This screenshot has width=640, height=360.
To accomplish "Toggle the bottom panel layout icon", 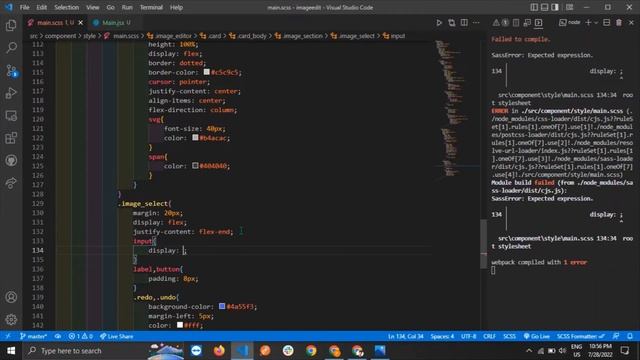I will tap(544, 7).
